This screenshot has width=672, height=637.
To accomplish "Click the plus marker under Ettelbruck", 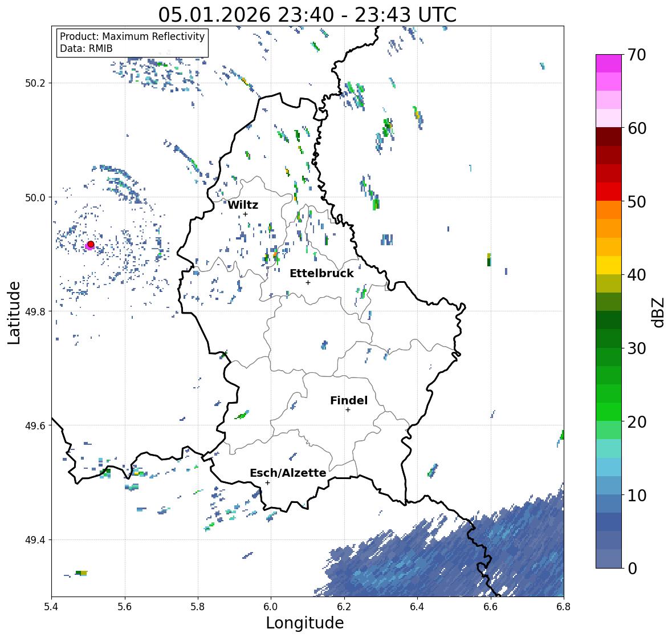I will tap(308, 282).
